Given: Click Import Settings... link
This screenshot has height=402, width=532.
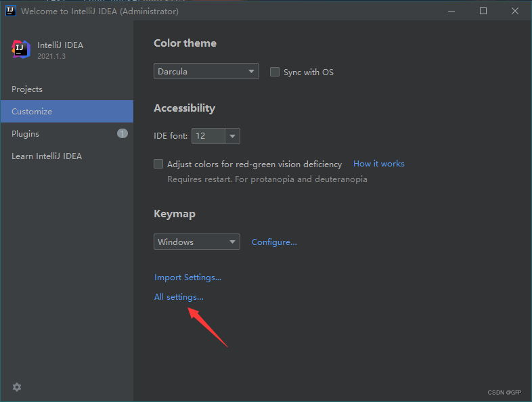Looking at the screenshot, I should coord(187,277).
